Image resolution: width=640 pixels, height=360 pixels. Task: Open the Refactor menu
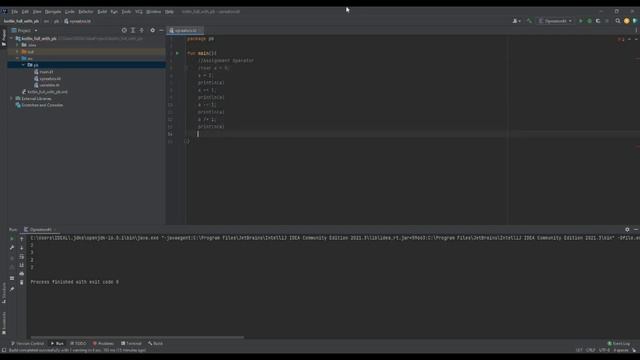[86, 12]
